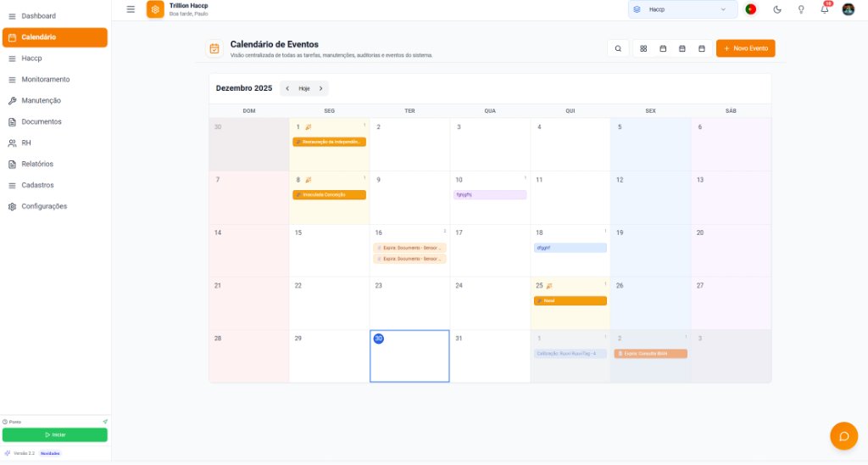This screenshot has height=465, width=868.
Task: Click the Dezembro 2025 month title
Action: [244, 89]
